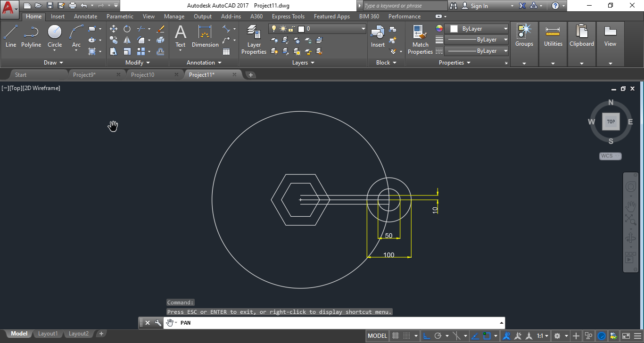Switch to Layout1

click(48, 333)
